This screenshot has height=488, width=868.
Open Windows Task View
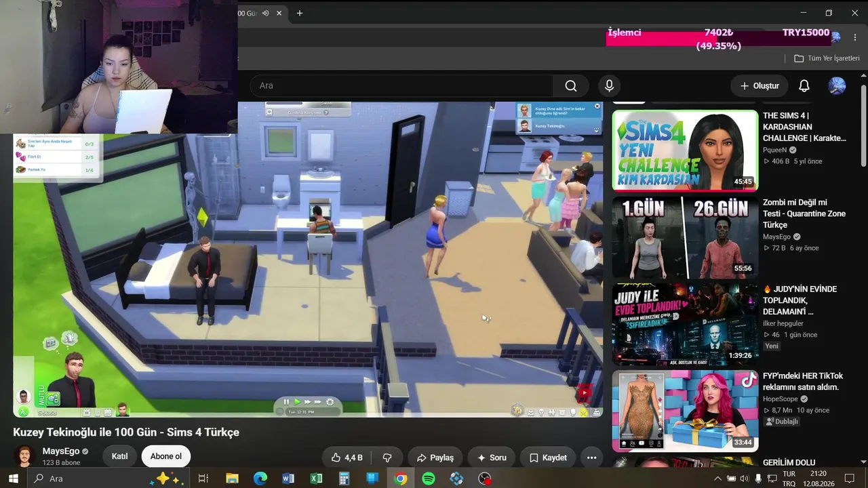pyautogui.click(x=203, y=479)
